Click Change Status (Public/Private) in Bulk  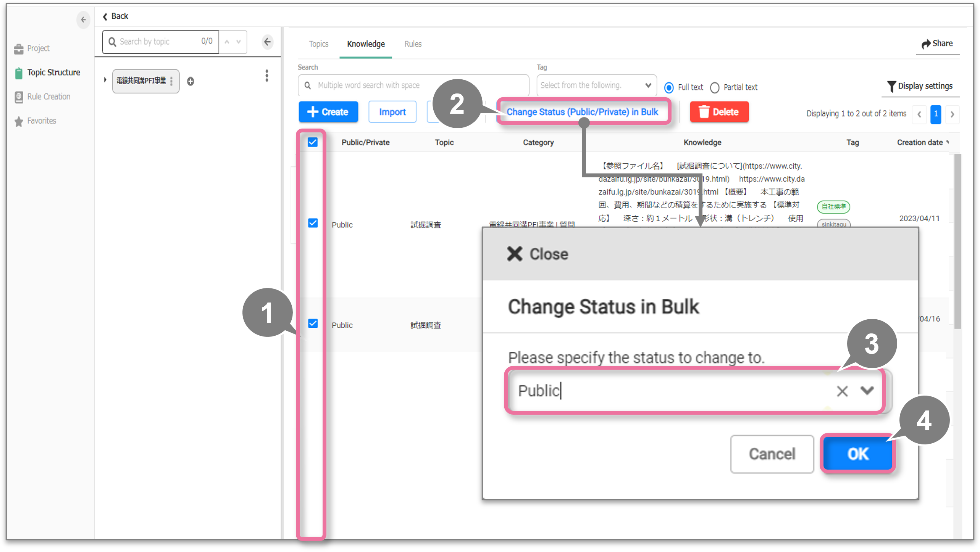point(582,112)
